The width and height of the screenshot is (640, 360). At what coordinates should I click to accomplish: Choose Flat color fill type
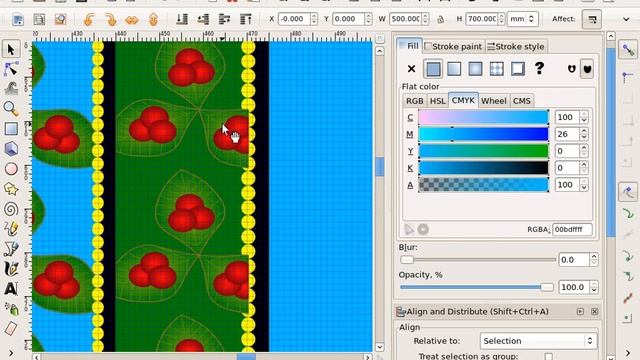[433, 69]
